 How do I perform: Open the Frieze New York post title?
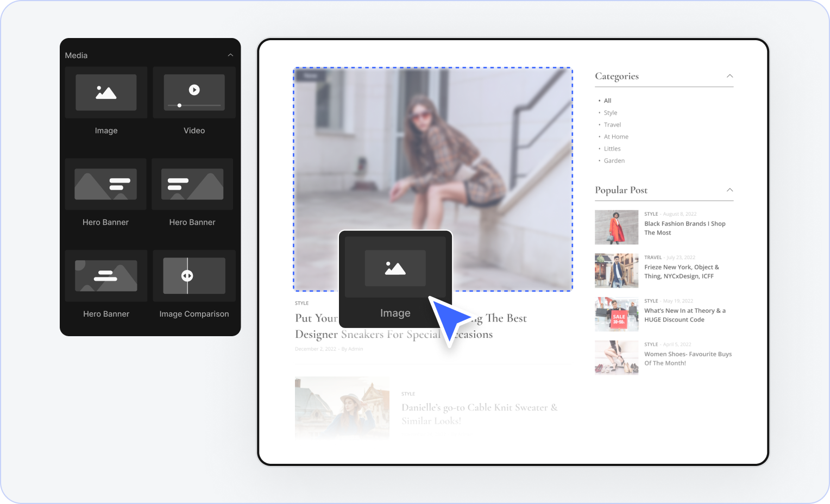pyautogui.click(x=681, y=272)
